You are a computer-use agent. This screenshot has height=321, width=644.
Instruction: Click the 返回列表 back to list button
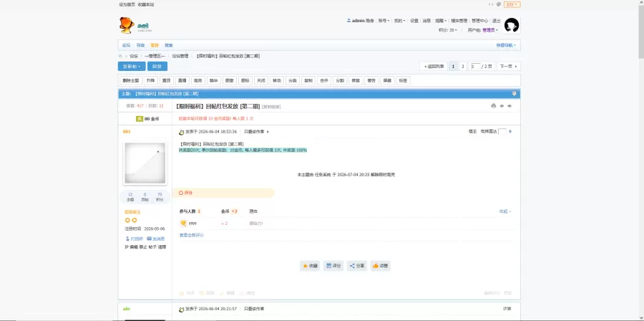(x=434, y=66)
